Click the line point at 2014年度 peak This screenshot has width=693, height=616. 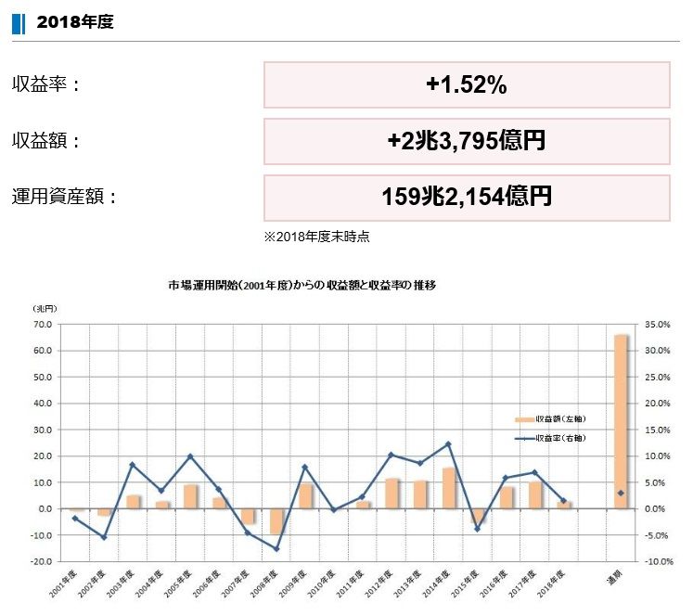(448, 443)
